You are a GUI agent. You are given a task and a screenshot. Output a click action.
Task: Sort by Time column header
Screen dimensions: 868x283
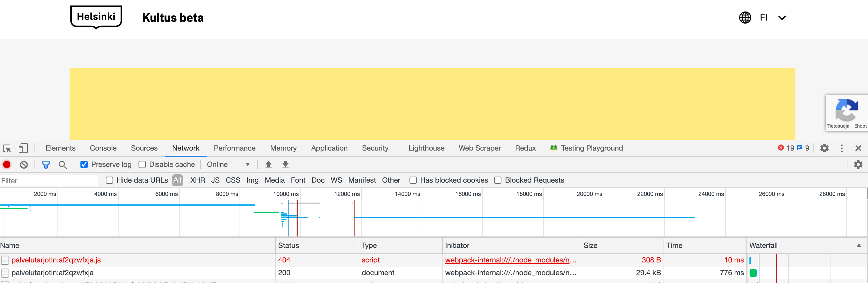pos(705,246)
